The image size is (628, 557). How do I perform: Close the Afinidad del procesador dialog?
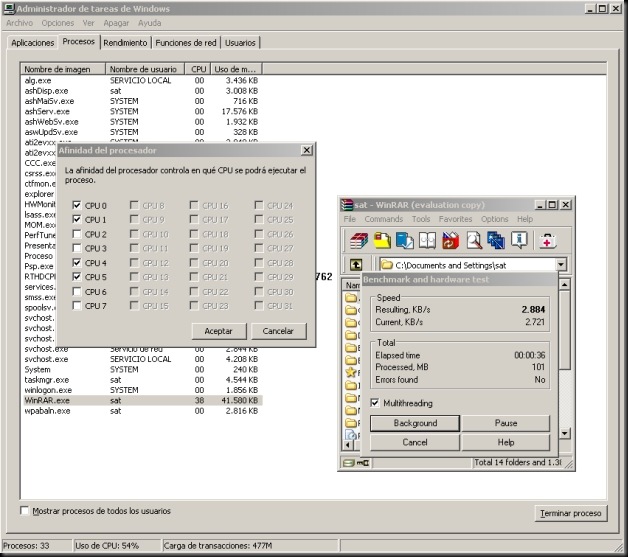pos(306,150)
